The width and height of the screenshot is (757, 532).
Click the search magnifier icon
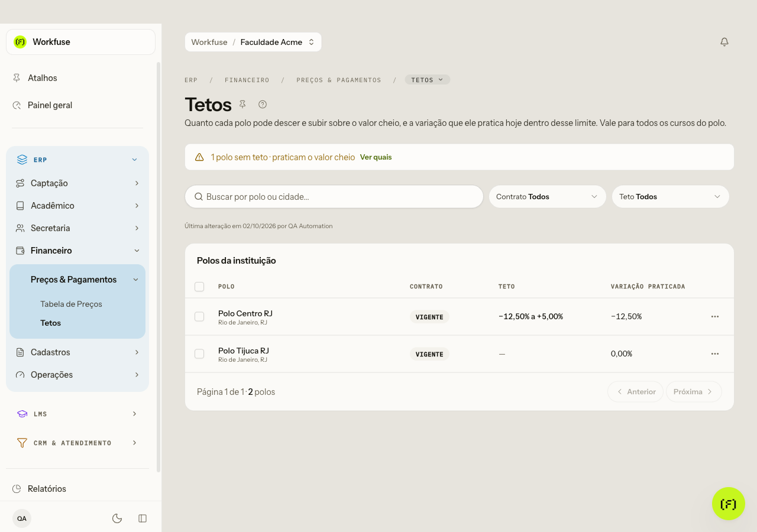tap(199, 197)
